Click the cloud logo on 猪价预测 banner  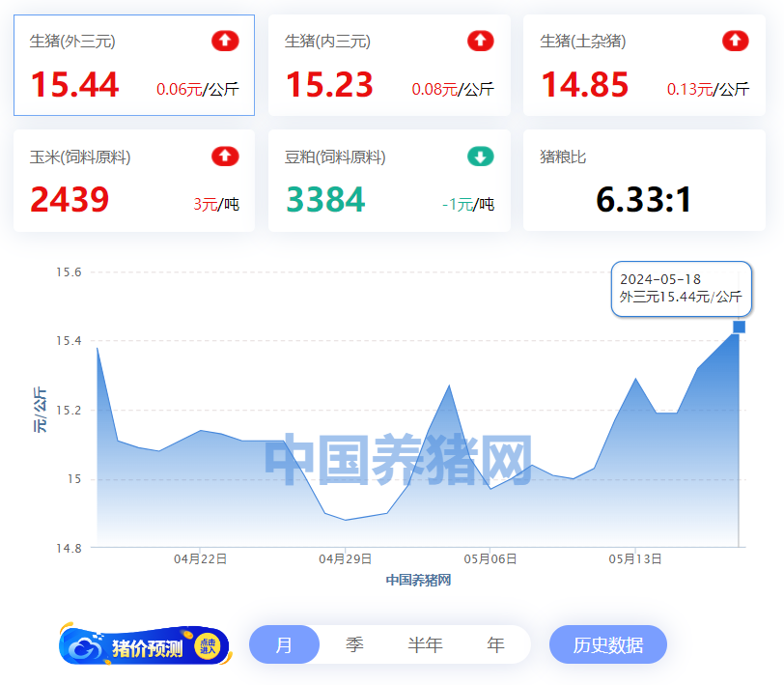pos(85,647)
